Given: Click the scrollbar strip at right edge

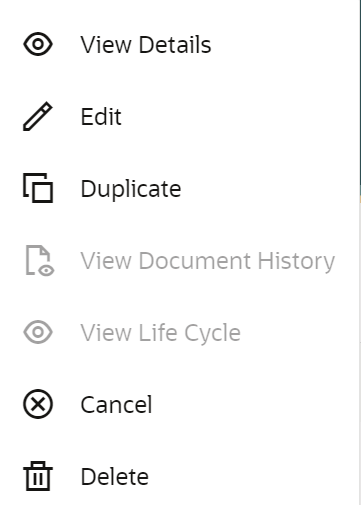Looking at the screenshot, I should (x=360, y=252).
